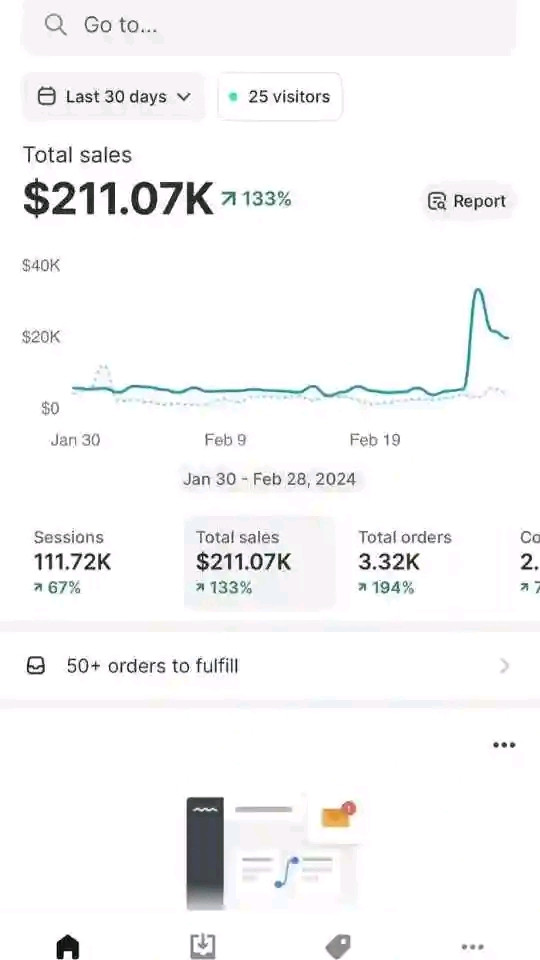The width and height of the screenshot is (540, 960).
Task: Tap the search magnifier icon
Action: point(56,25)
